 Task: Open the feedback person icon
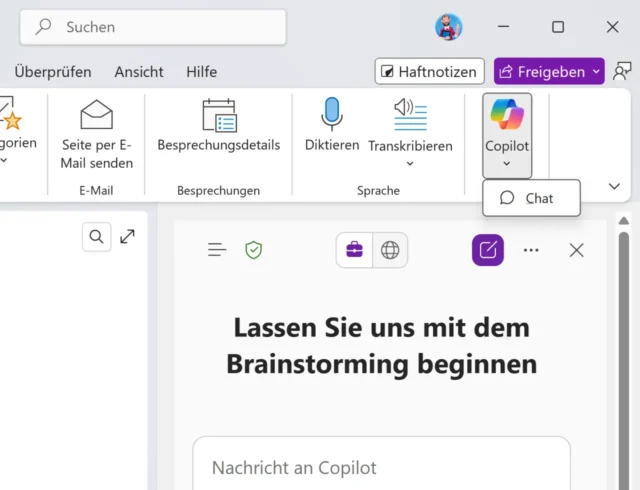(x=622, y=71)
